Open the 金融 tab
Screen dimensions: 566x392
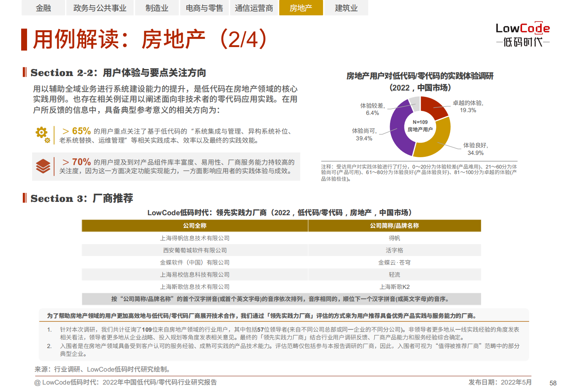43,8
